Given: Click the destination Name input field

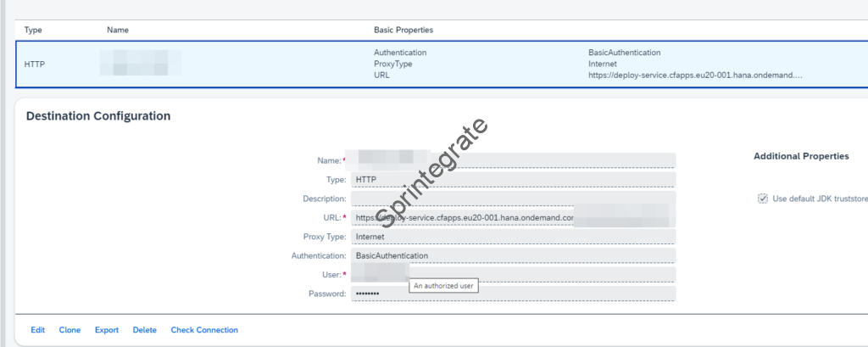Looking at the screenshot, I should [513, 160].
